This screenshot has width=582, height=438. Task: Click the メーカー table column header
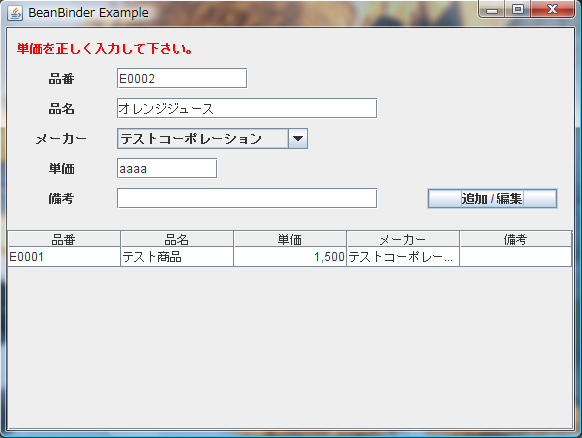click(403, 239)
